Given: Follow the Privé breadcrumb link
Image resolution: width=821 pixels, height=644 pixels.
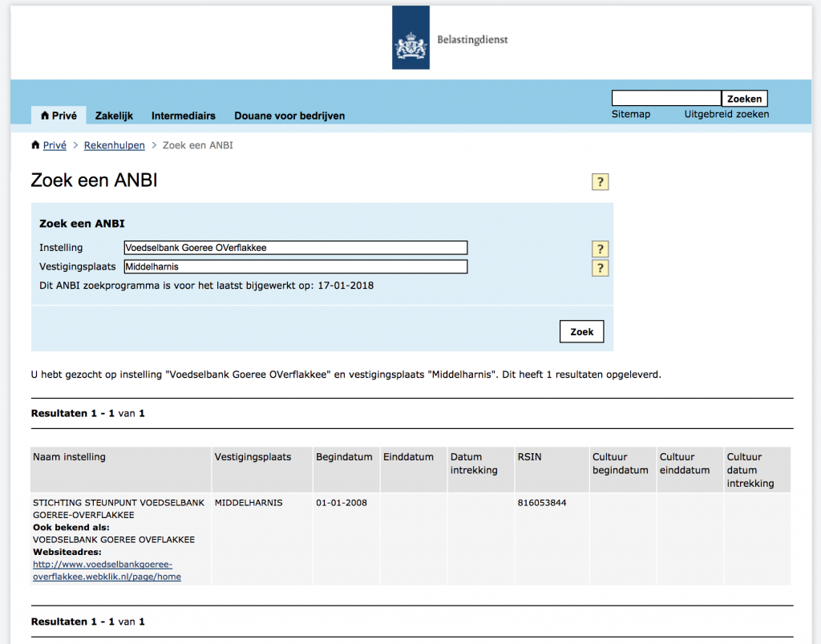Looking at the screenshot, I should pos(55,145).
